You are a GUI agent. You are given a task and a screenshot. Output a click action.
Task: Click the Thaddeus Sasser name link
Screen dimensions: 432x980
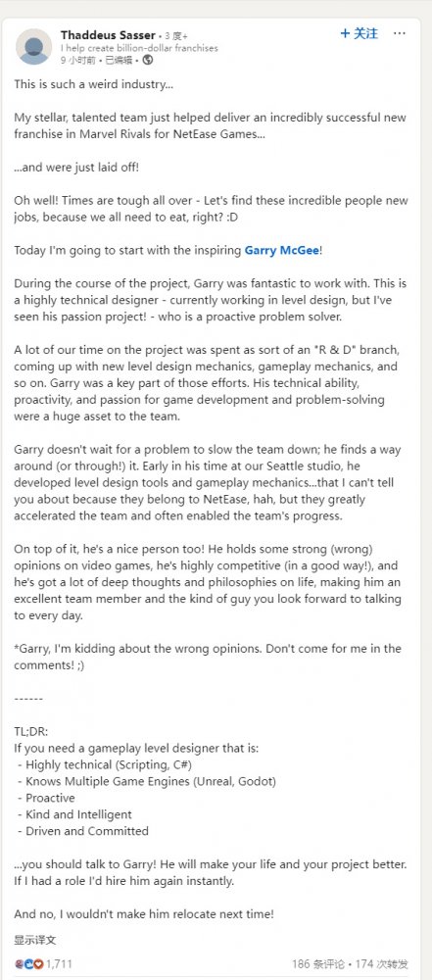click(107, 34)
